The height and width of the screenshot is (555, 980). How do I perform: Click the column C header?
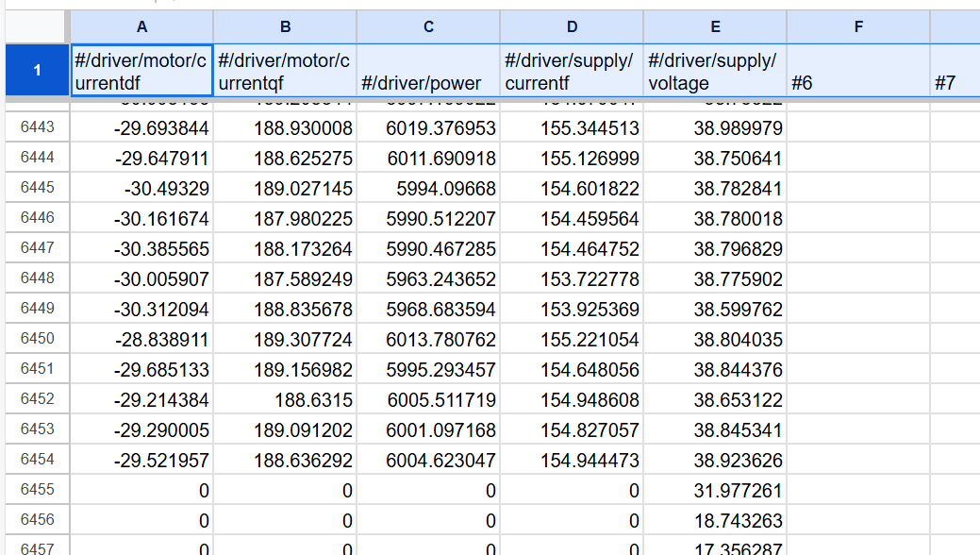tap(428, 26)
